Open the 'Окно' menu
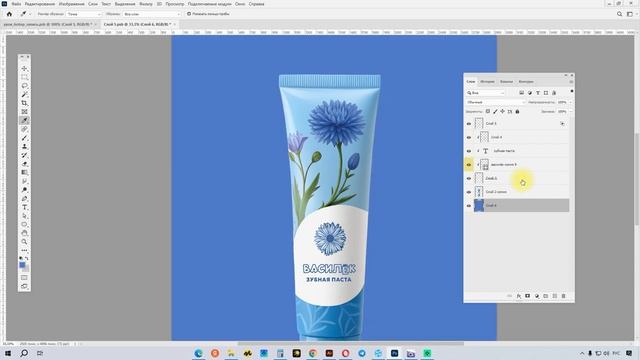The height and width of the screenshot is (360, 640). click(x=240, y=4)
